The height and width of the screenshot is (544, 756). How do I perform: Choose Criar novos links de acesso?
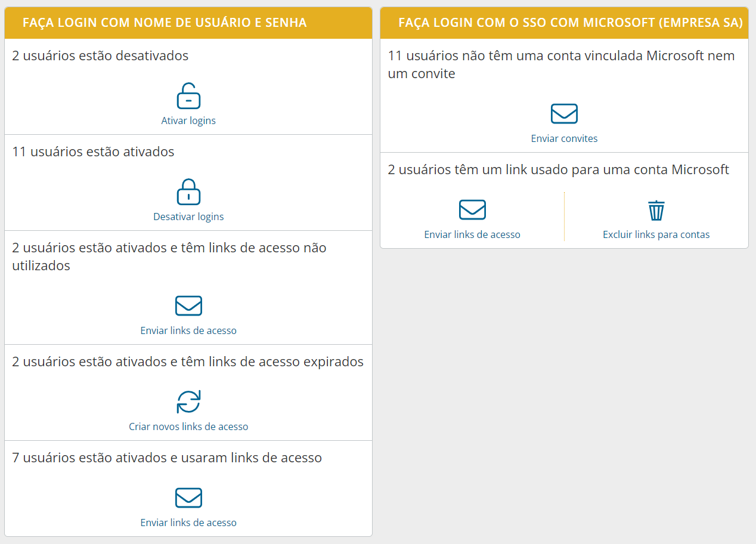pos(188,426)
